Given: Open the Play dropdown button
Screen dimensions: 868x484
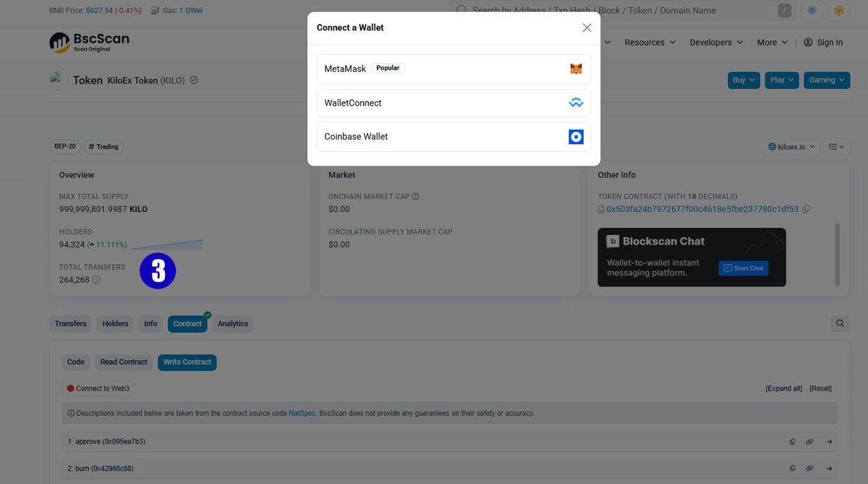Looking at the screenshot, I should (782, 80).
